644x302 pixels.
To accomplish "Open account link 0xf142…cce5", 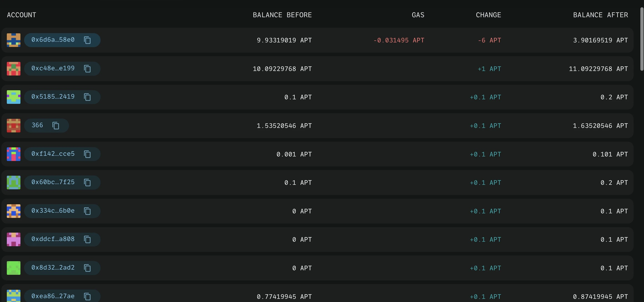I will click(53, 154).
